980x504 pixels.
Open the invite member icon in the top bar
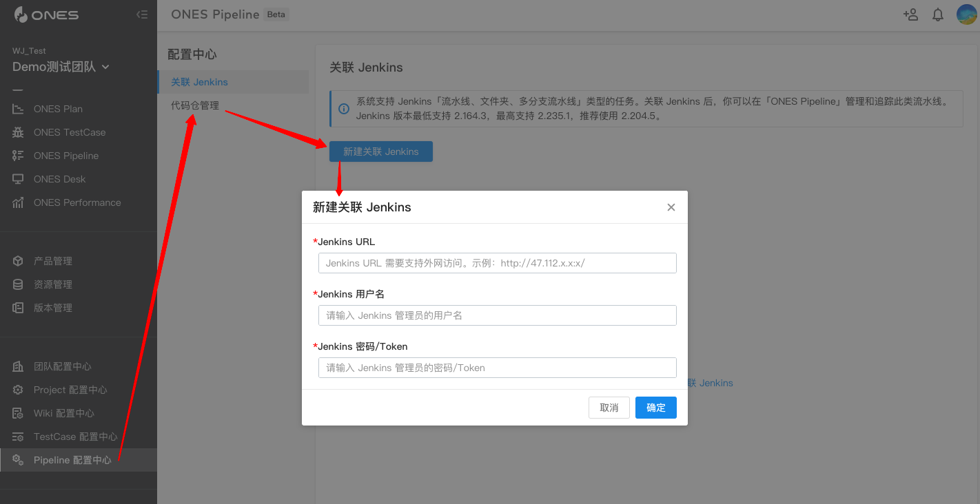point(910,14)
